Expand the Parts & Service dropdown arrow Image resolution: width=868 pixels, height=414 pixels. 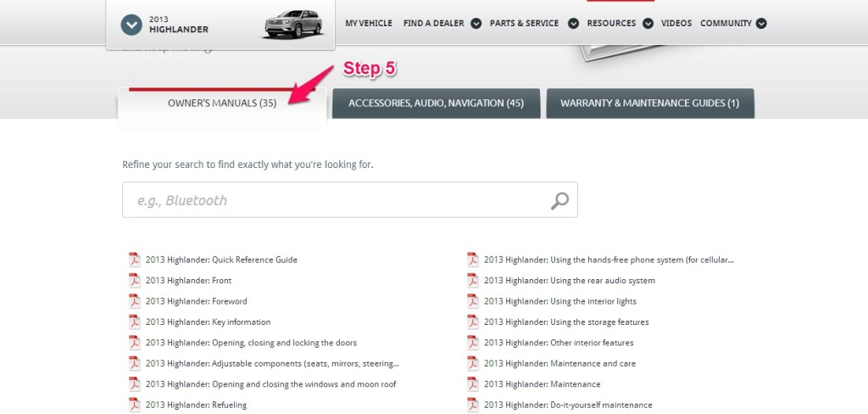pos(574,23)
